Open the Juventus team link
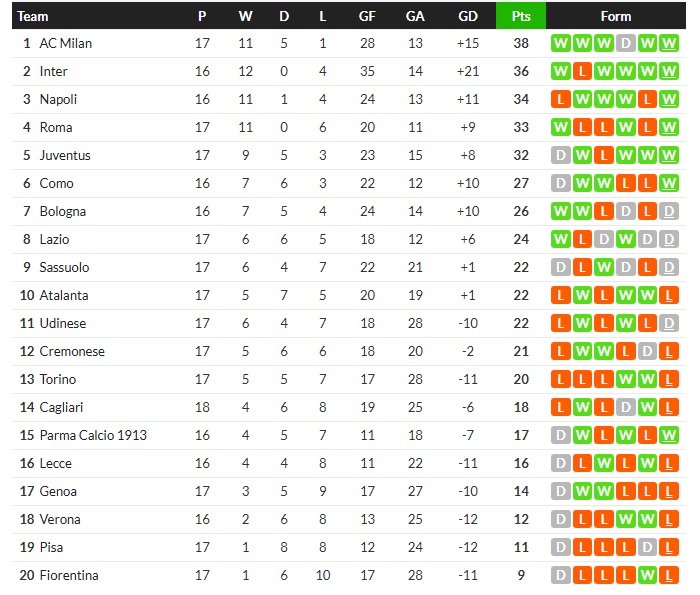This screenshot has height=595, width=700. click(x=65, y=156)
